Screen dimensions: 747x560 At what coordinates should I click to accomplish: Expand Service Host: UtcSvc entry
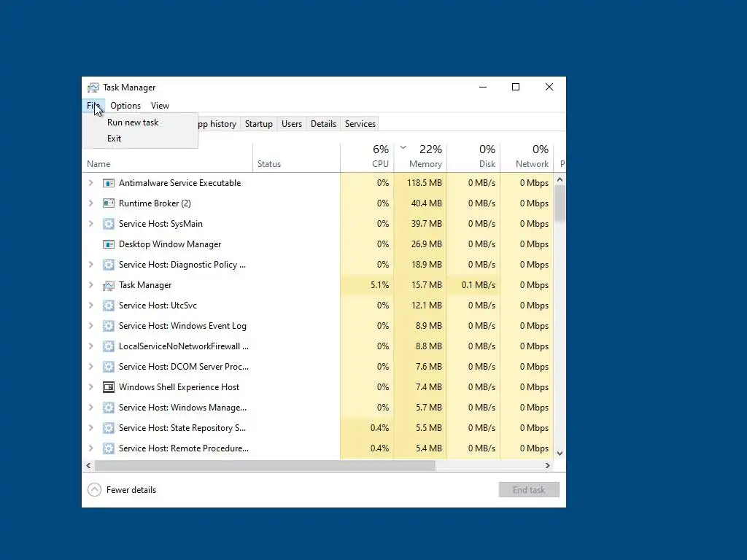[91, 306]
